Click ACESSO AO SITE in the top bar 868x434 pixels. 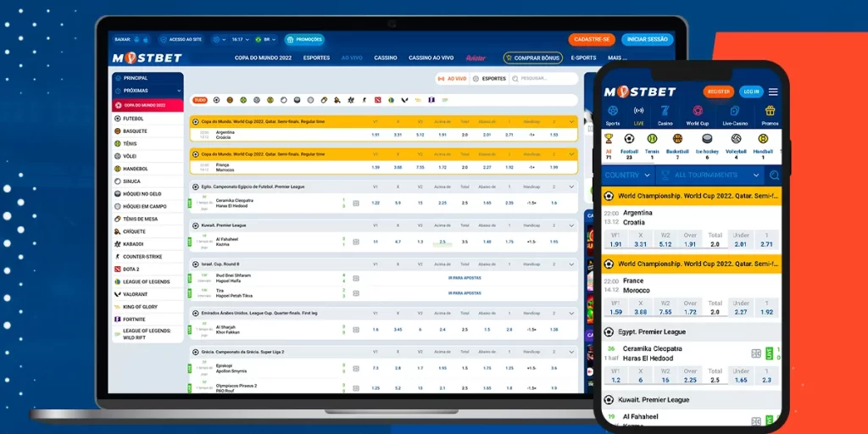pos(181,39)
